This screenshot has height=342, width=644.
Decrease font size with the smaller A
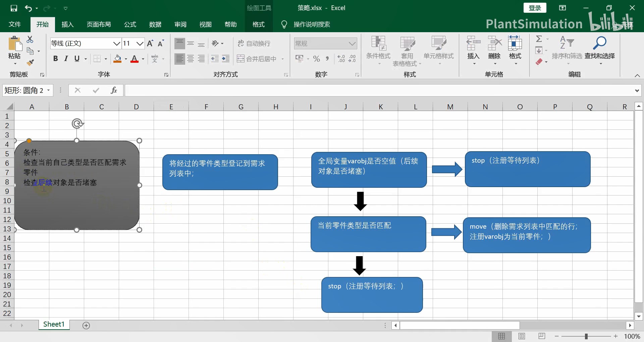pos(161,43)
